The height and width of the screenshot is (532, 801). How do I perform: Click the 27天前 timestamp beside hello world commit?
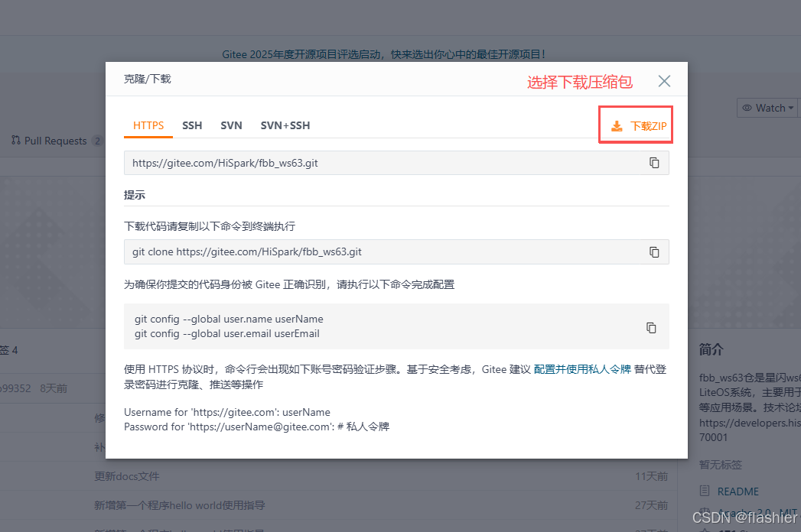click(651, 505)
